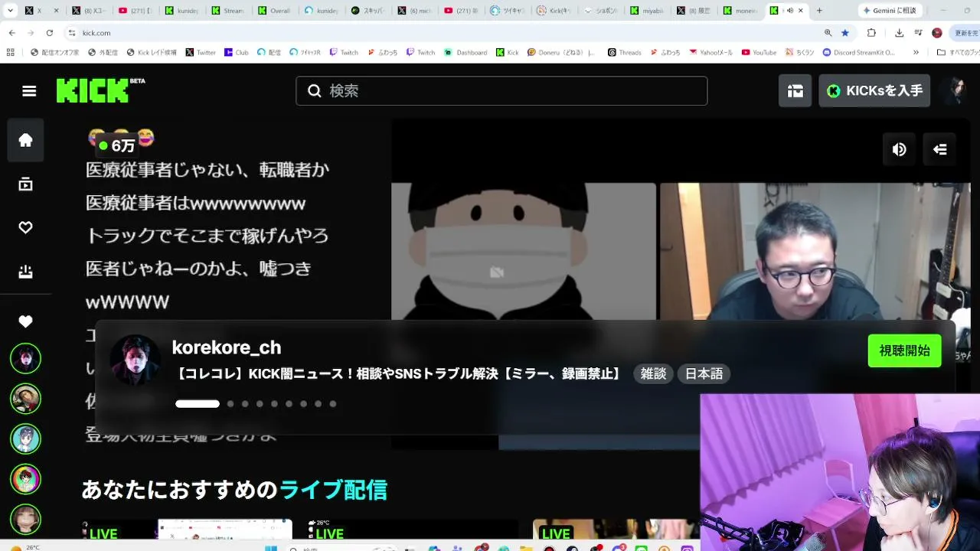Image resolution: width=980 pixels, height=551 pixels.
Task: Click the zoom magnifier in address bar
Action: [828, 33]
